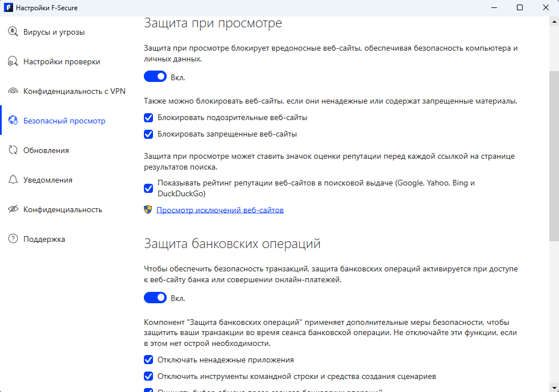559x392 pixels.
Task: Click the Secure browsing globe icon
Action: point(13,121)
